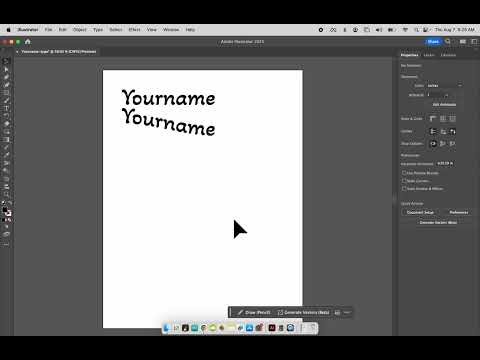Viewport: 480px width, 360px height.
Task: Toggle first Snap Options icon
Action: [433, 144]
